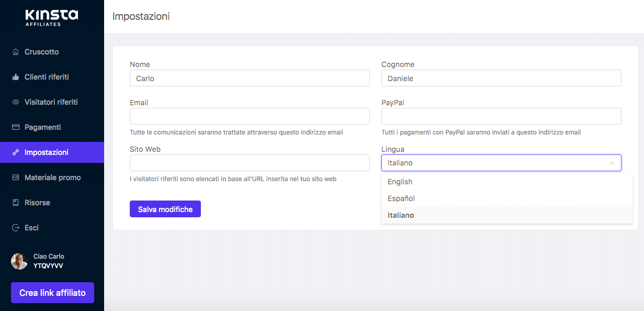644x311 pixels.
Task: Choose Español in the Lingua dropdown
Action: pyautogui.click(x=401, y=198)
